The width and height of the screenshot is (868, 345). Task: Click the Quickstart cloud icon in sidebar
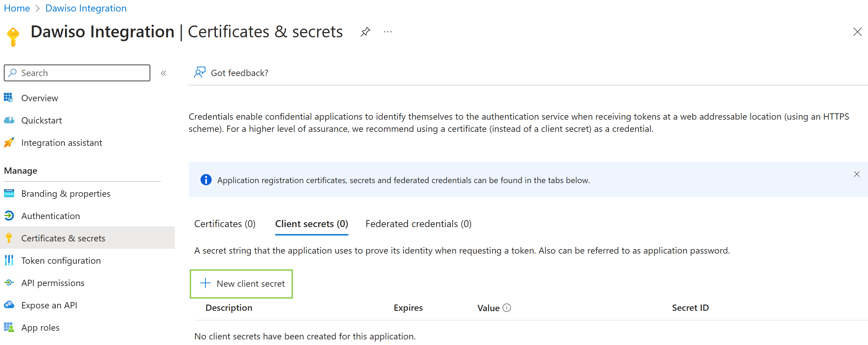tap(9, 120)
